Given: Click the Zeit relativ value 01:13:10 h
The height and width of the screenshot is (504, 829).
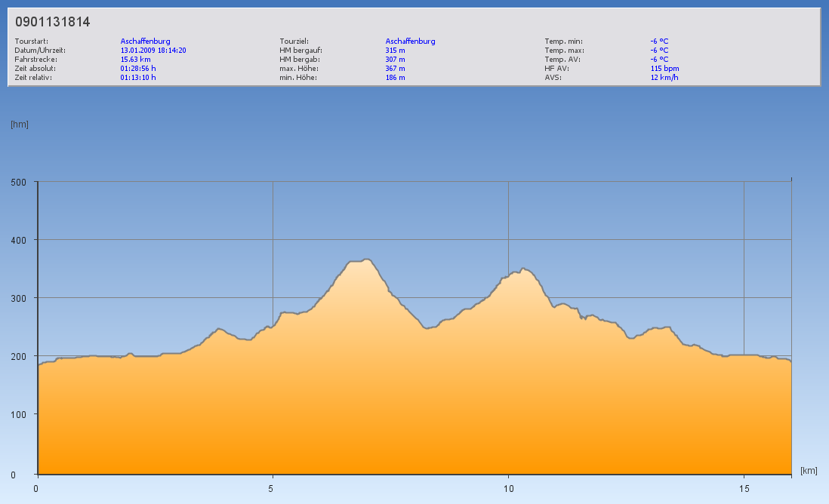Looking at the screenshot, I should click(138, 77).
